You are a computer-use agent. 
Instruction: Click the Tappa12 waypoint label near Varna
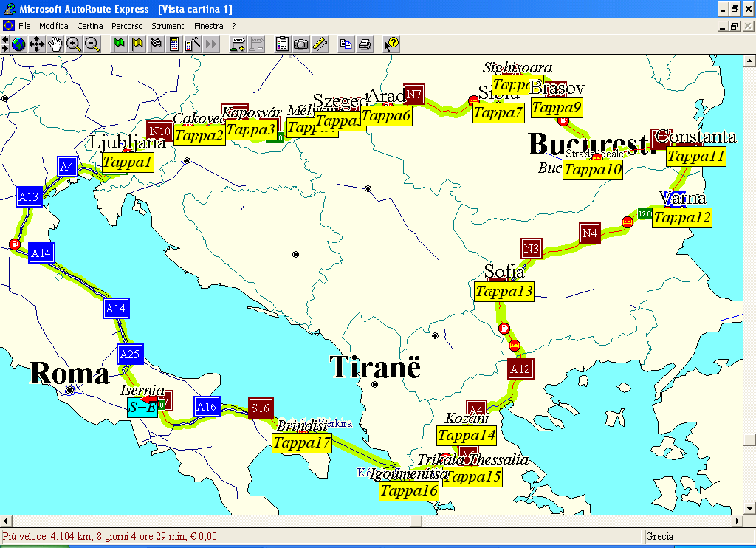pyautogui.click(x=682, y=218)
